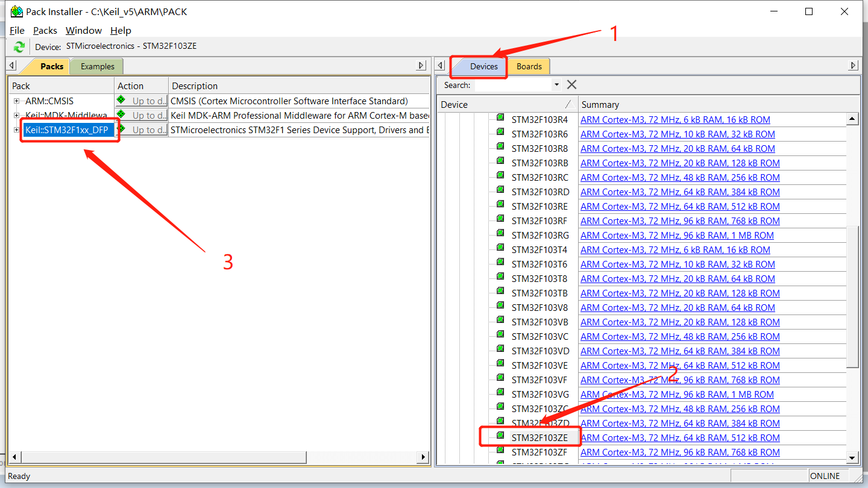Select the STM32F103VC device row
This screenshot has width=868, height=488.
(x=539, y=337)
